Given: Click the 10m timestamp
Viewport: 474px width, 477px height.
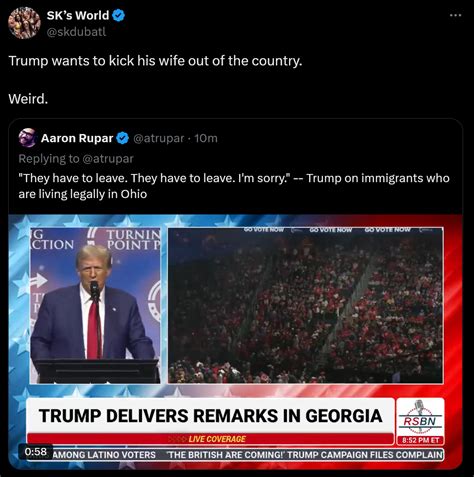Looking at the screenshot, I should 206,138.
